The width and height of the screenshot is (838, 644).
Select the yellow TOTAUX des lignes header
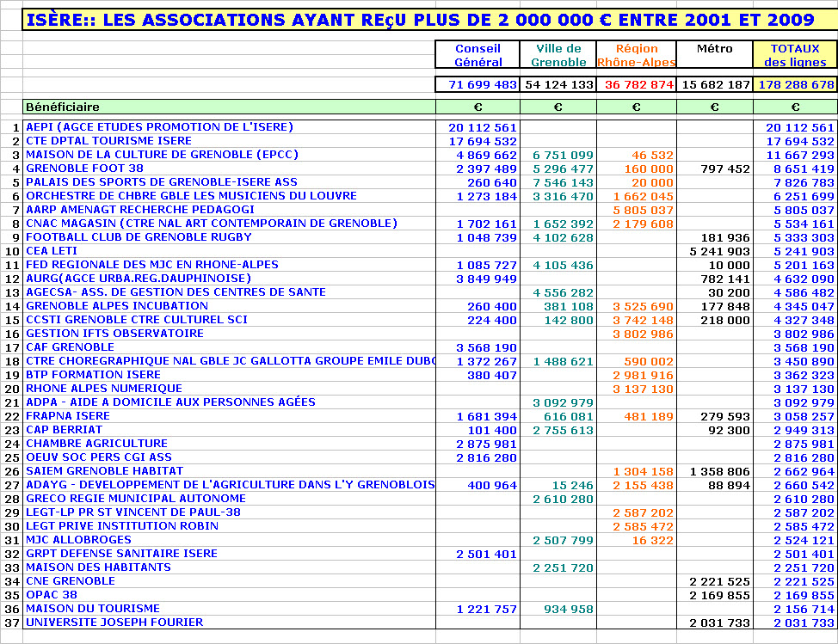point(794,55)
